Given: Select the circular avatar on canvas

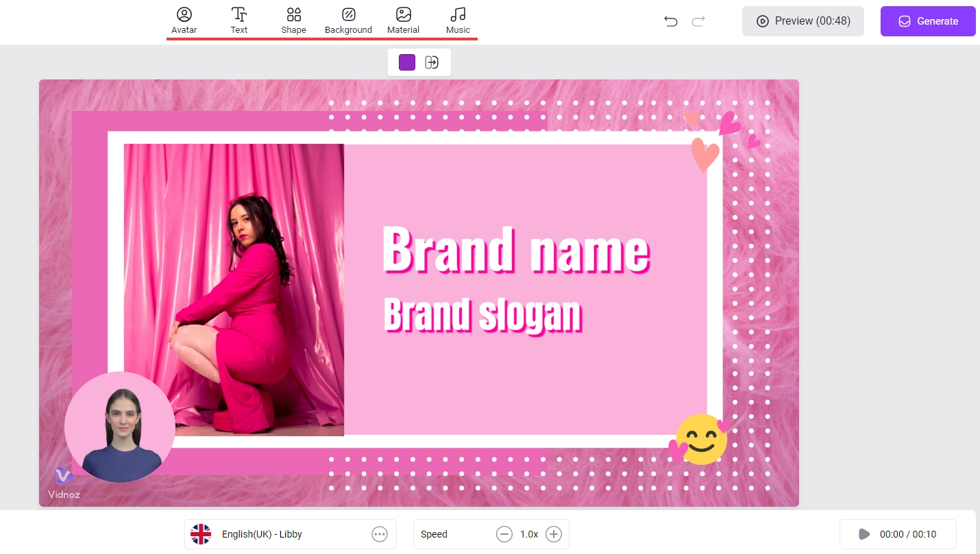Looking at the screenshot, I should pyautogui.click(x=119, y=427).
